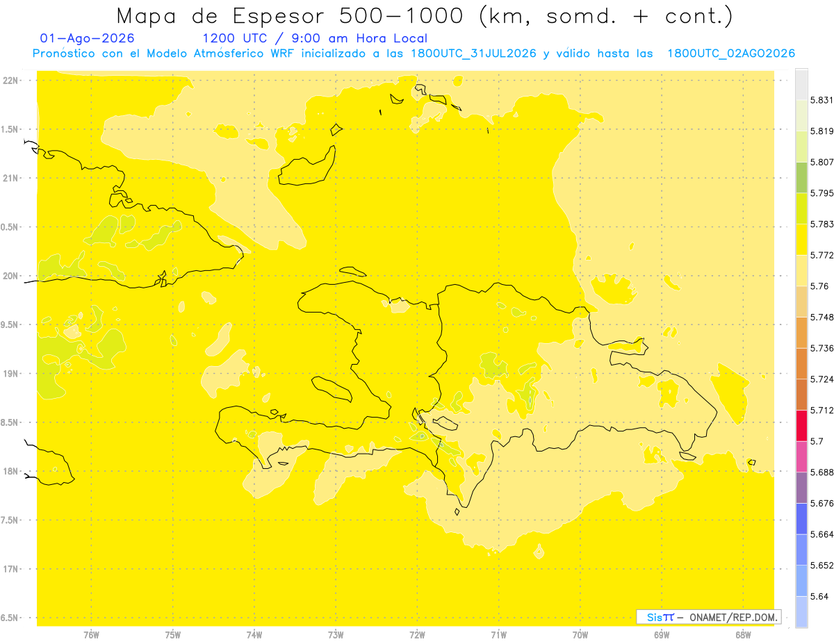Click the blue legend band between 5.664 and 5.676
This screenshot has height=644, width=834.
pos(801,518)
